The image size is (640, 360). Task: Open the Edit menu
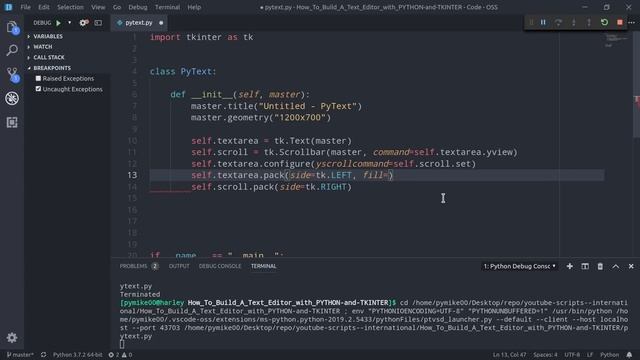click(x=44, y=7)
